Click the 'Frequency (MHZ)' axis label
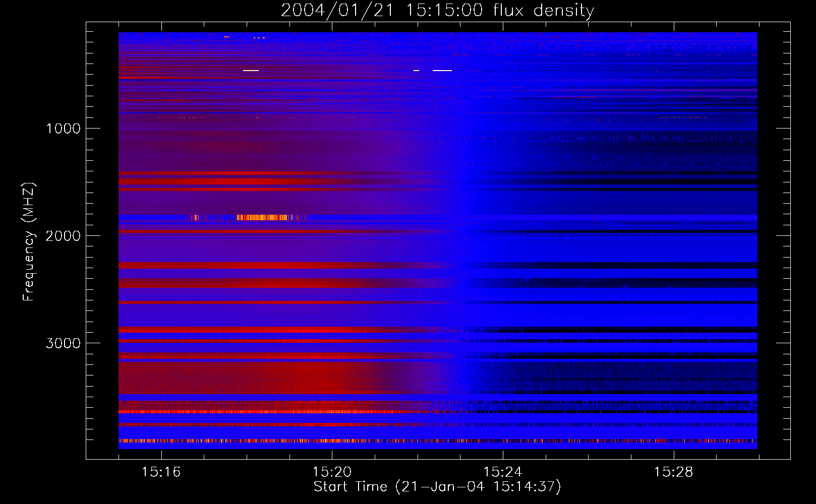 click(x=29, y=242)
